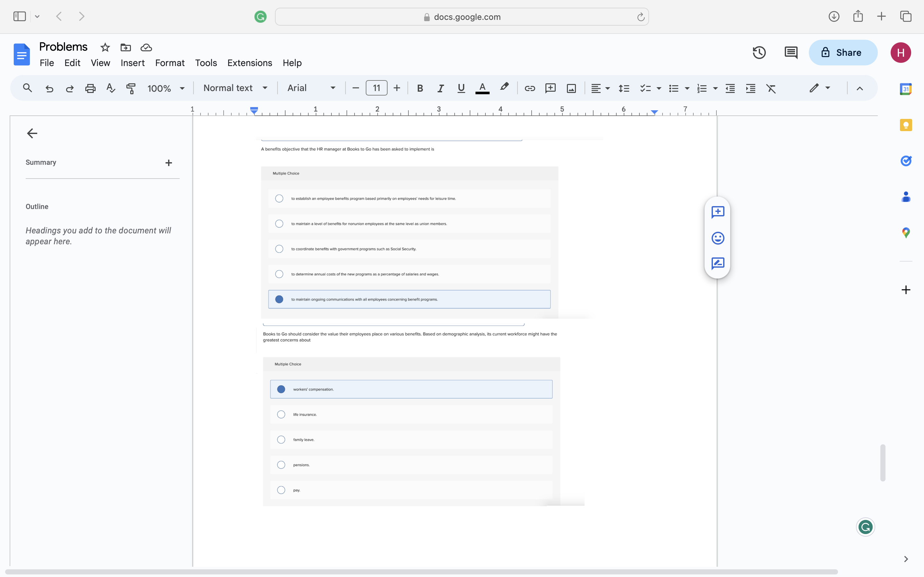Image resolution: width=924 pixels, height=577 pixels.
Task: Open the Format menu
Action: coord(170,63)
